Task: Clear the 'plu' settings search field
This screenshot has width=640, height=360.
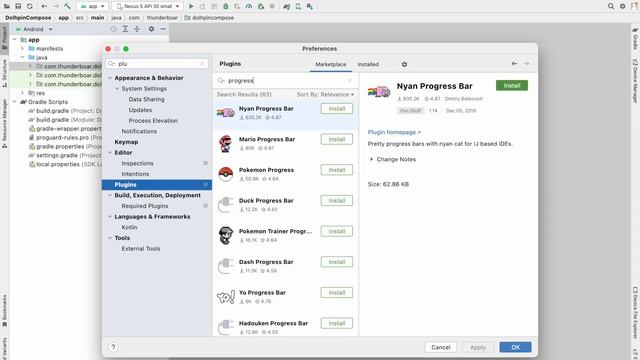Action: (x=202, y=64)
